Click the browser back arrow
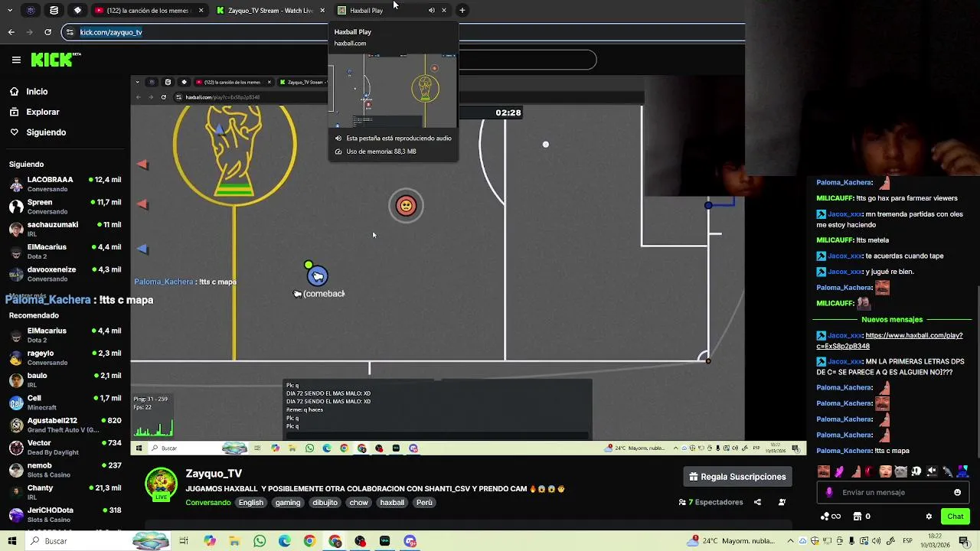 coord(11,32)
